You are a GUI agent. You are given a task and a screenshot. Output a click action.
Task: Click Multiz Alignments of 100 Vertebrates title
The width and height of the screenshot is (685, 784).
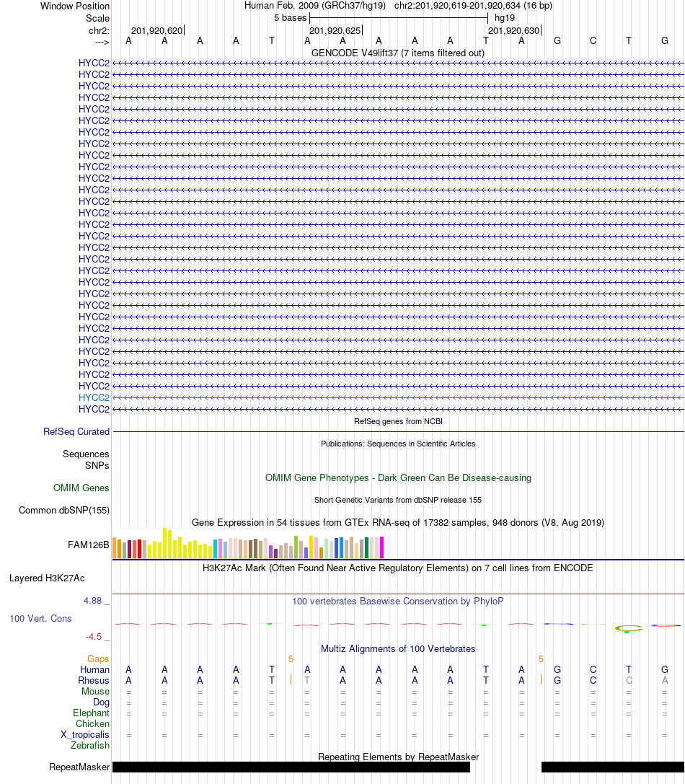point(398,649)
